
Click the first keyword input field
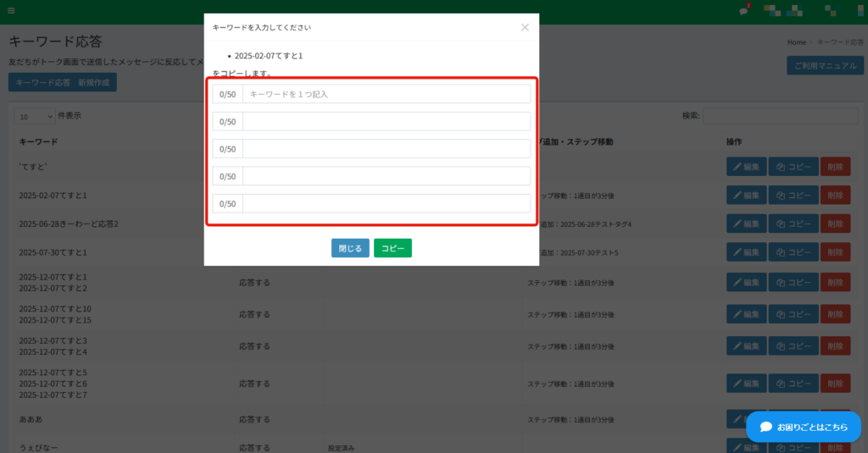click(x=387, y=94)
